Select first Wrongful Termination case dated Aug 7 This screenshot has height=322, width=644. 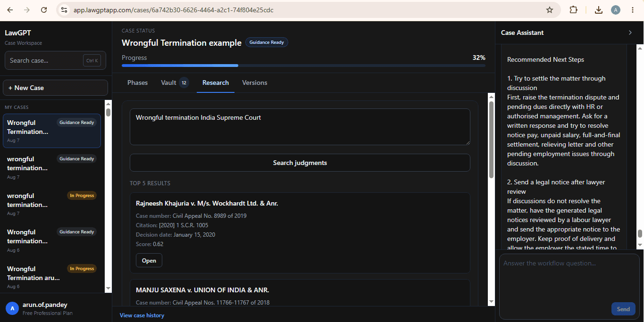[52, 131]
